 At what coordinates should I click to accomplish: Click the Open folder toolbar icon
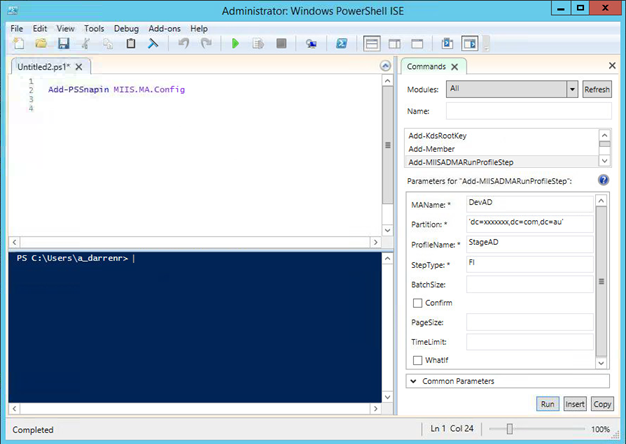coord(41,44)
